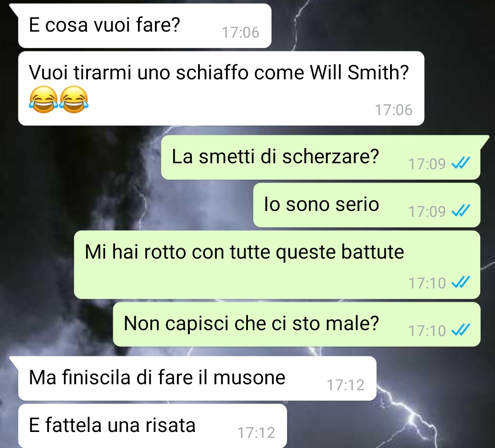The height and width of the screenshot is (448, 495).
Task: Tap the blue double check on "Io sono serio"
Action: click(461, 211)
